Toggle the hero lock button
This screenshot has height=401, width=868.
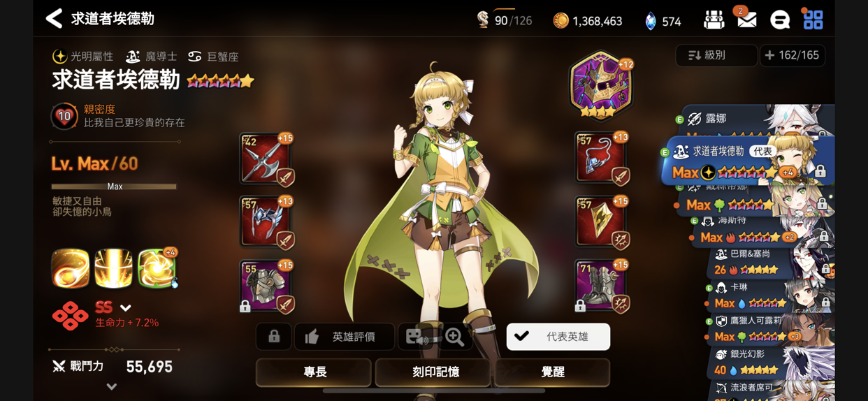(x=274, y=337)
